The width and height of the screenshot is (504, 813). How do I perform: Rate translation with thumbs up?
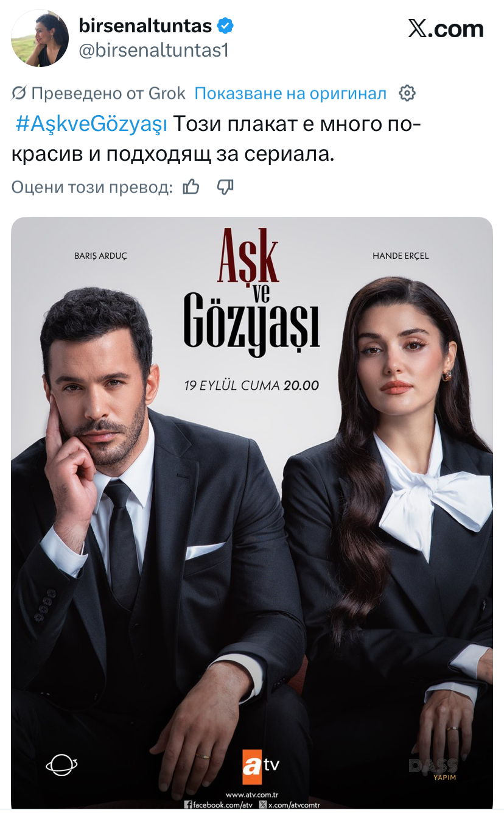click(x=191, y=187)
